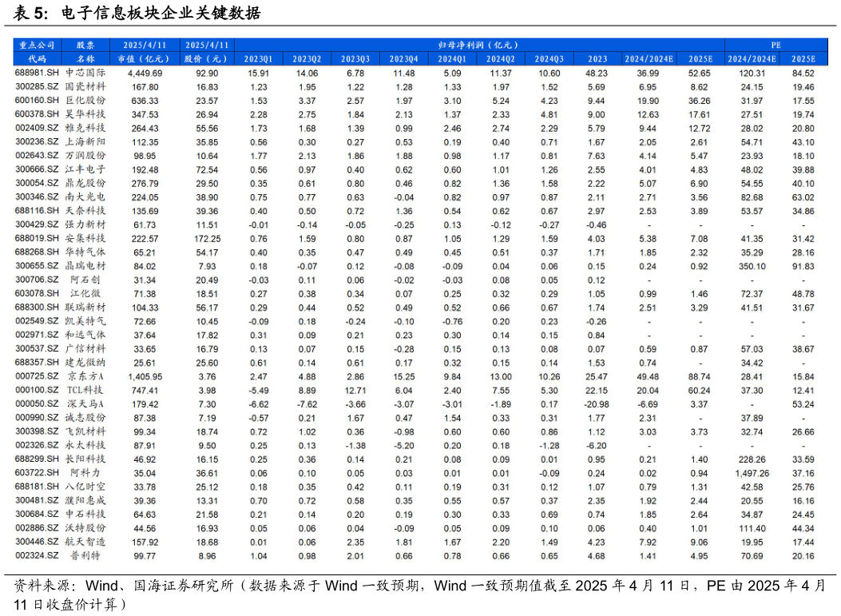Click company name TCL科技
The height and width of the screenshot is (616, 841).
[x=85, y=390]
